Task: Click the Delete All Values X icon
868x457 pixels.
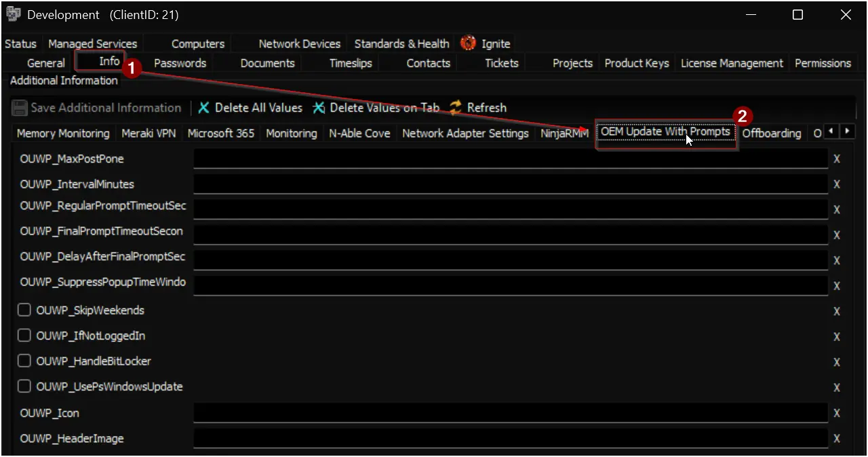Action: 203,108
